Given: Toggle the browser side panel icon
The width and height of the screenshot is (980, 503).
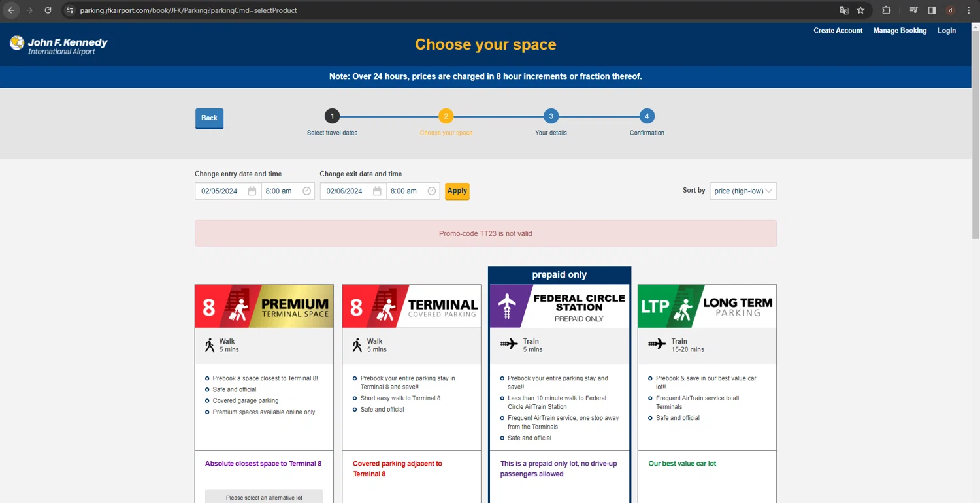Looking at the screenshot, I should click(x=932, y=10).
